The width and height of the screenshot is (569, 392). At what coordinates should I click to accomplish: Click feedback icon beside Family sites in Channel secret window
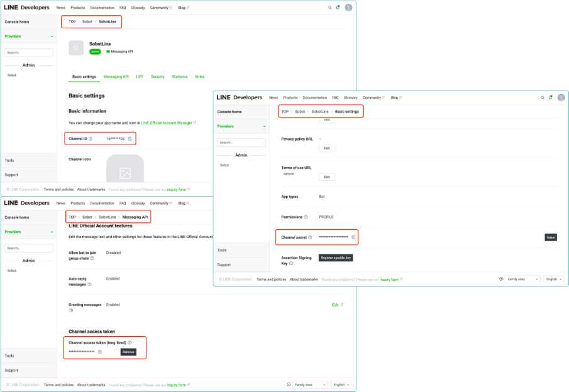tap(501, 279)
